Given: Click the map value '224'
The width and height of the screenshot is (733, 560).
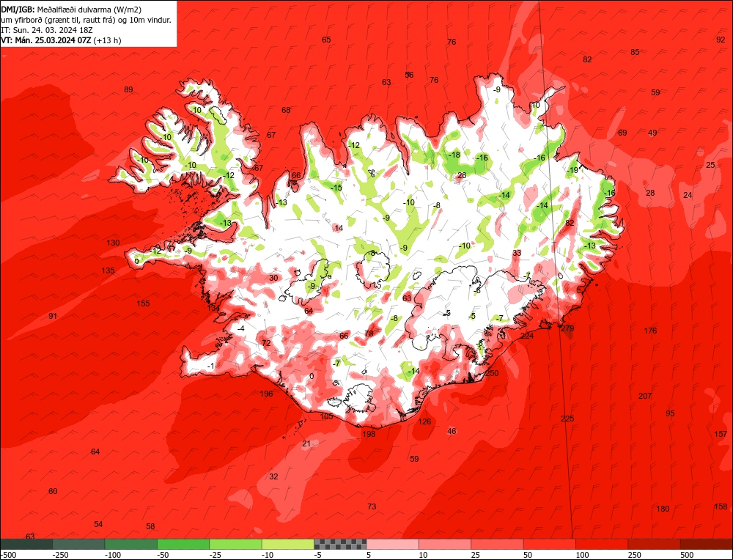Looking at the screenshot, I should [527, 336].
